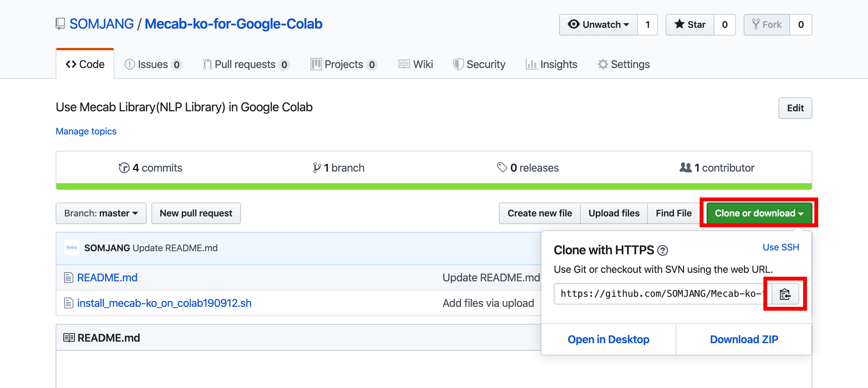This screenshot has height=388, width=868.
Task: Copy the clone URL to clipboard
Action: point(785,294)
